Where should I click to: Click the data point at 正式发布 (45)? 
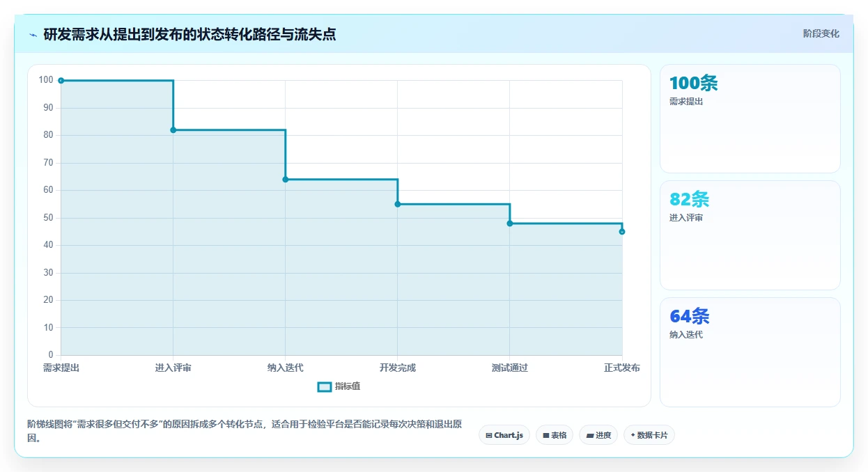click(622, 232)
